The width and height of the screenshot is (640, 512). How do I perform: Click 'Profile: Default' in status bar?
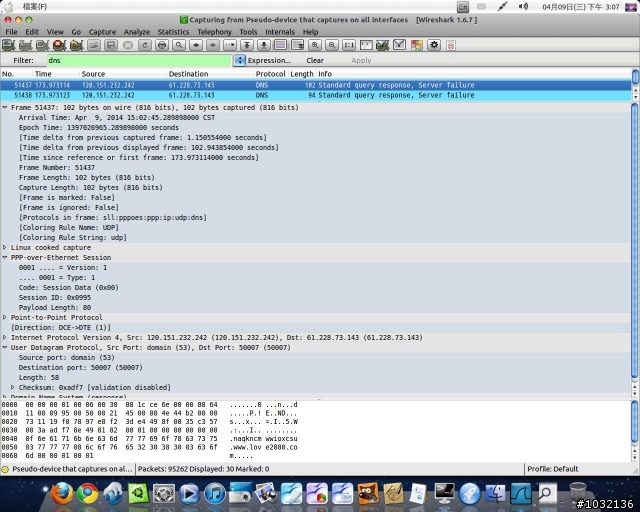click(553, 469)
